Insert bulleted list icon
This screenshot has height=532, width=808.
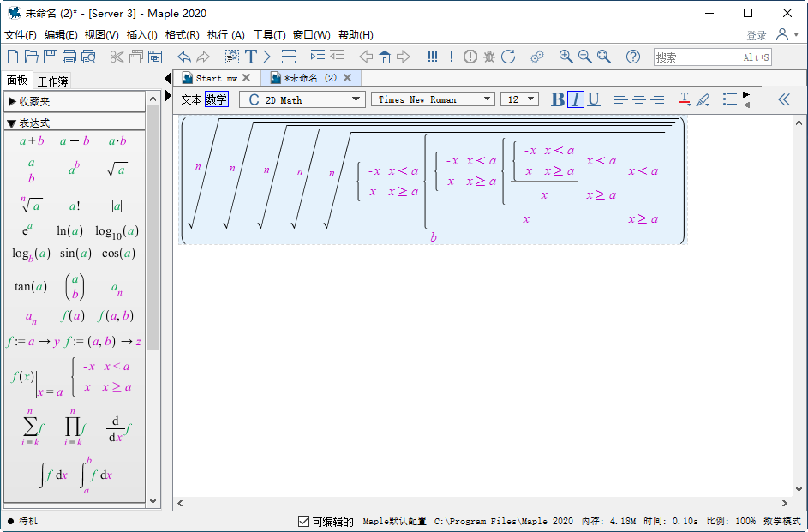click(x=730, y=99)
